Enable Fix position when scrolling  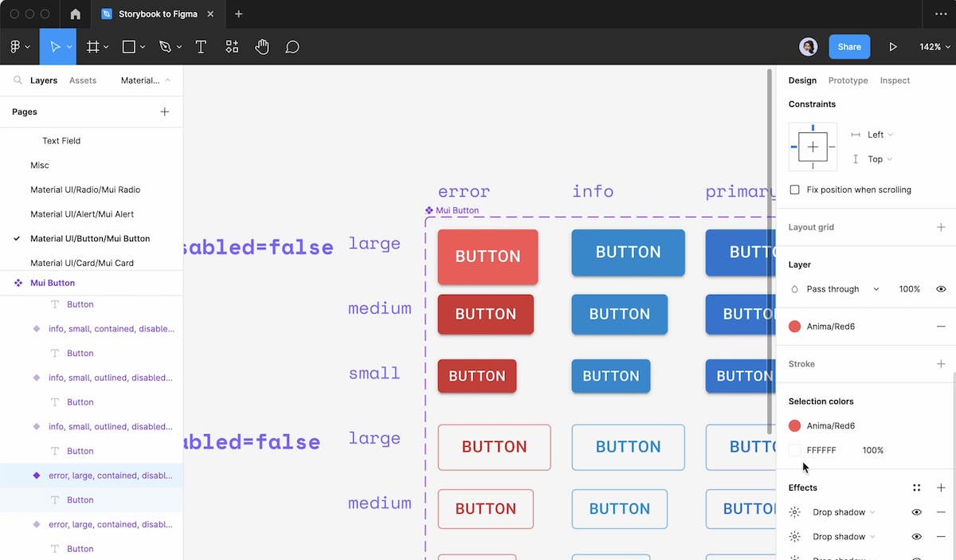pos(794,190)
